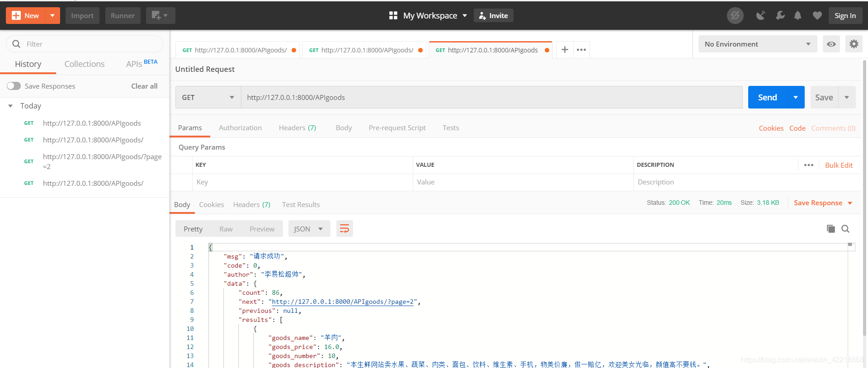Open the capture requests satellite icon

pos(761,16)
